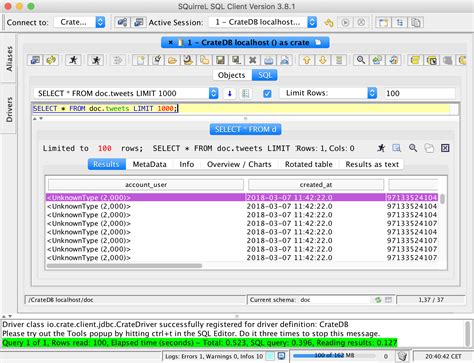Click the green refresh schema icon beside Current schema
The width and height of the screenshot is (474, 363).
coord(378,300)
